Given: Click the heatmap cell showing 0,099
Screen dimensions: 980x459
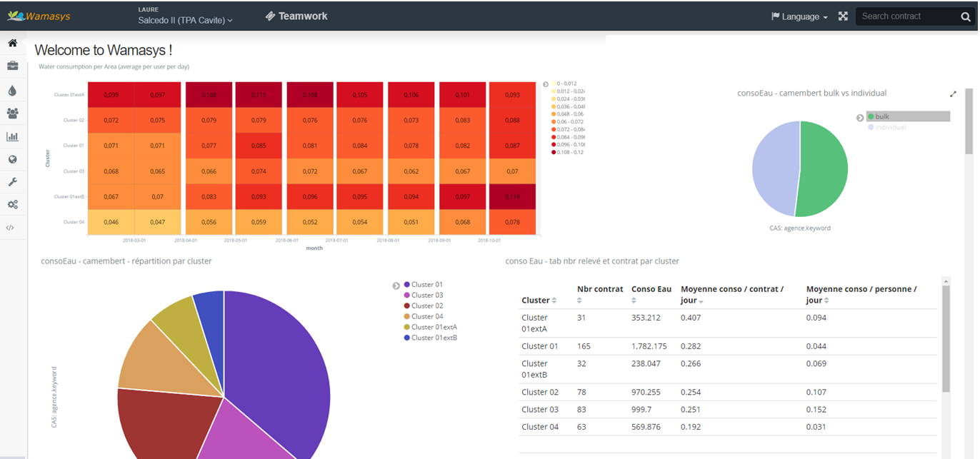Looking at the screenshot, I should 111,95.
